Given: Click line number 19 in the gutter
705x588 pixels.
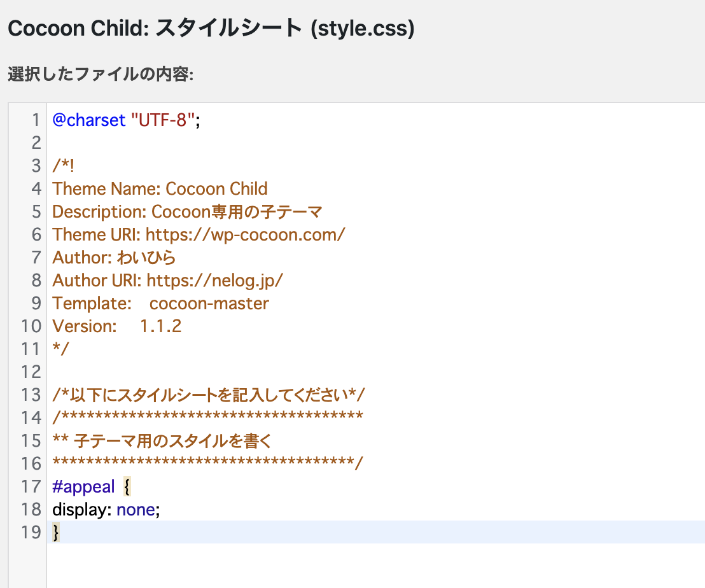Looking at the screenshot, I should tap(31, 533).
